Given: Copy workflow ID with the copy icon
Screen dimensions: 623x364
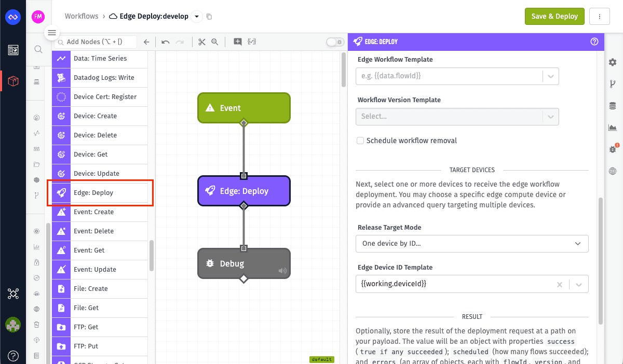Looking at the screenshot, I should [x=209, y=17].
